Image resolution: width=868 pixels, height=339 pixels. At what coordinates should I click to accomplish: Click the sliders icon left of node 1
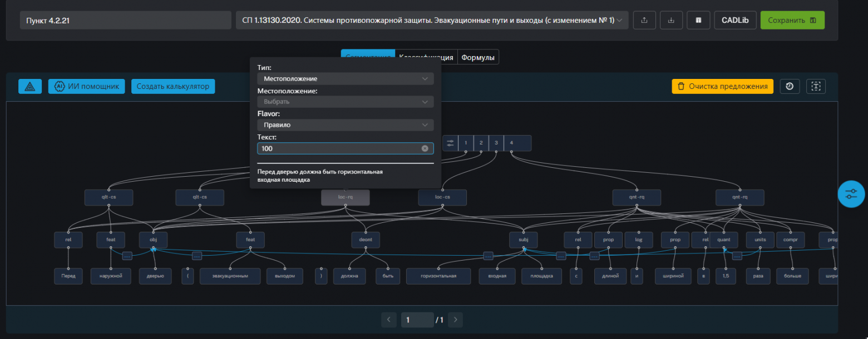coord(450,143)
